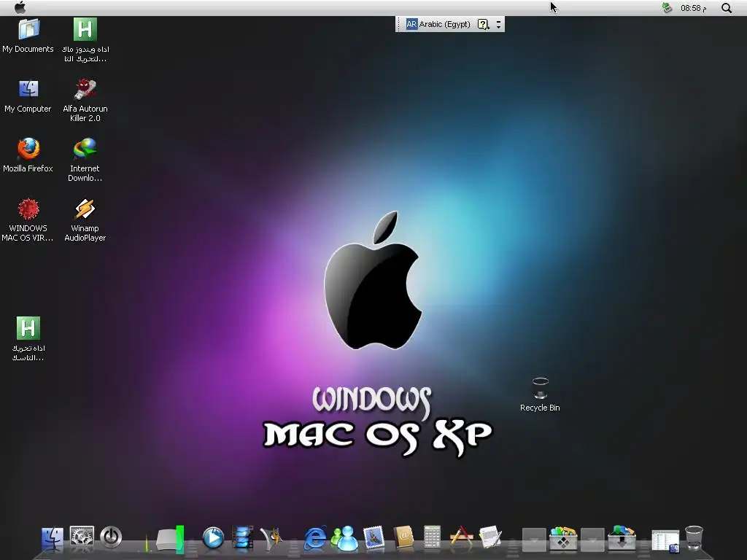The image size is (747, 560).
Task: Open the Address Book icon in dock
Action: click(403, 539)
